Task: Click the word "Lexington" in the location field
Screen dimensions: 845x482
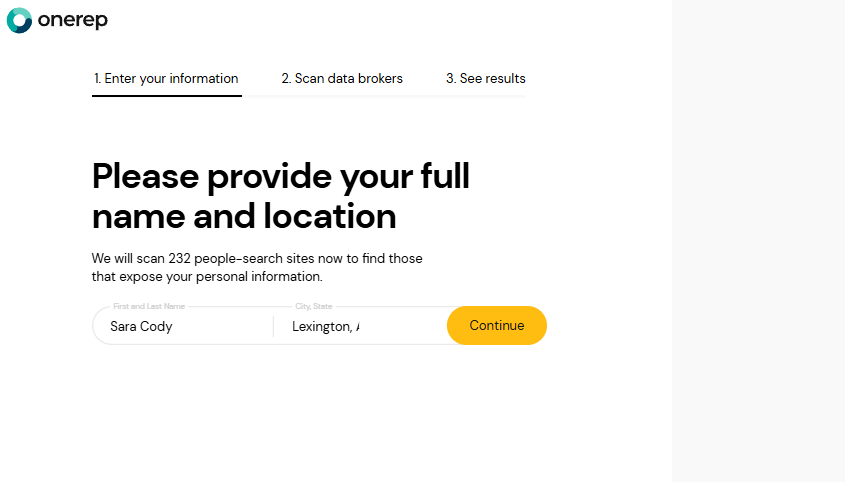Action: tap(321, 326)
